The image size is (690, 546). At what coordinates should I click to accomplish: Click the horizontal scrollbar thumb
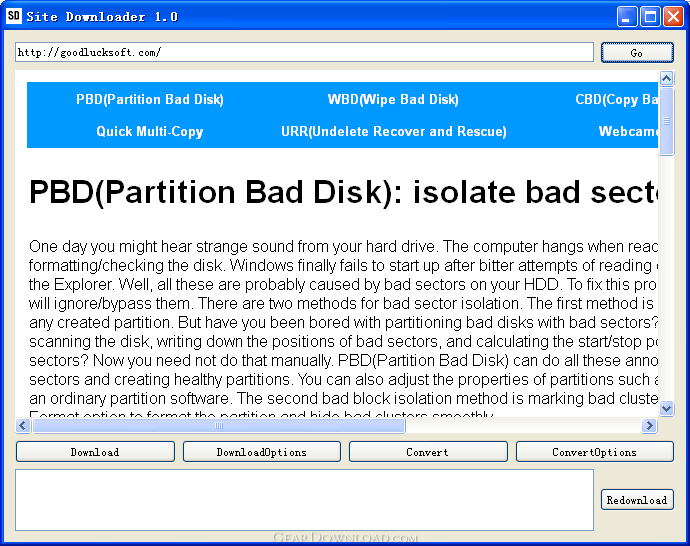219,425
